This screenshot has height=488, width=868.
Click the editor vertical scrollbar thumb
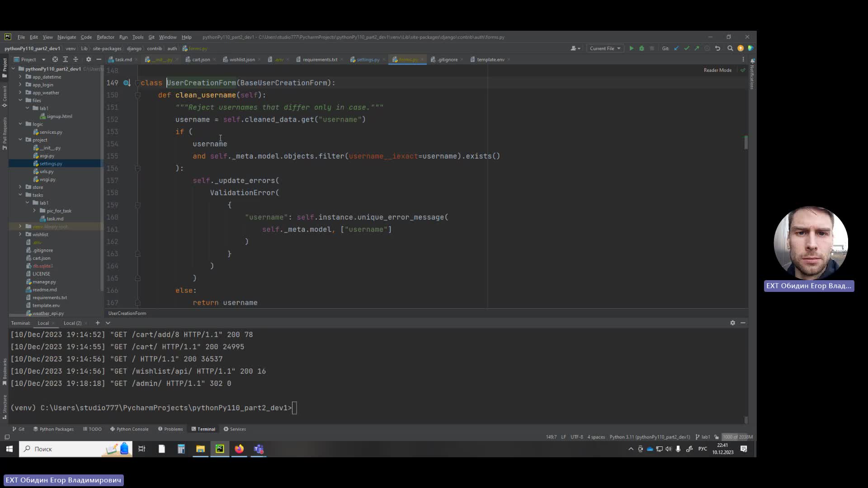(746, 142)
